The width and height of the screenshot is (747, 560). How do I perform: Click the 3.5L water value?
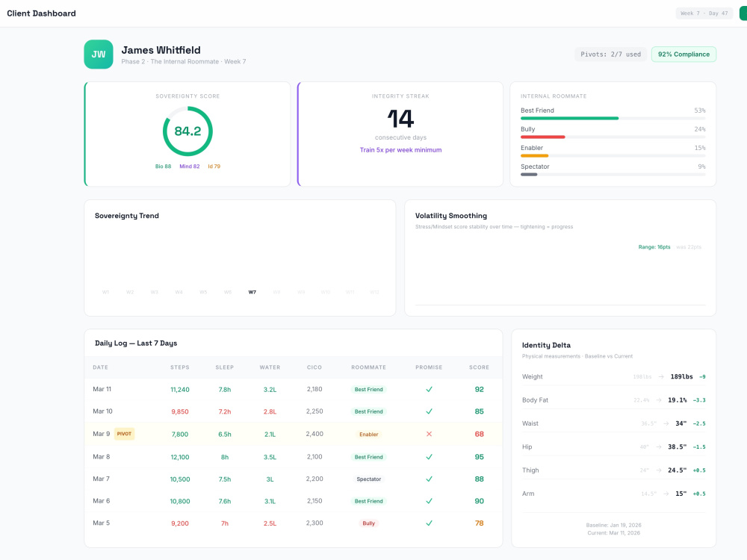(270, 457)
